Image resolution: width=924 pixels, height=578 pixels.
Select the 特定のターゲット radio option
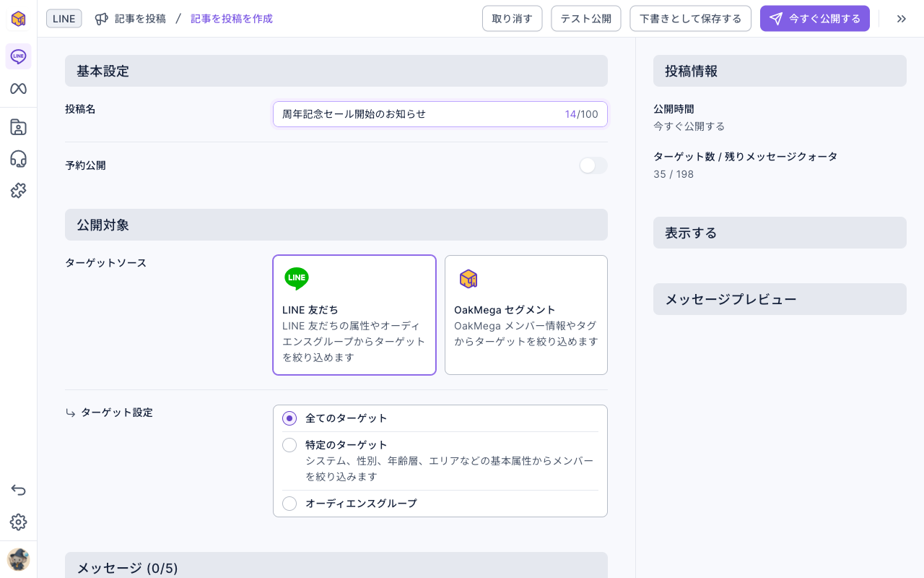tap(289, 445)
